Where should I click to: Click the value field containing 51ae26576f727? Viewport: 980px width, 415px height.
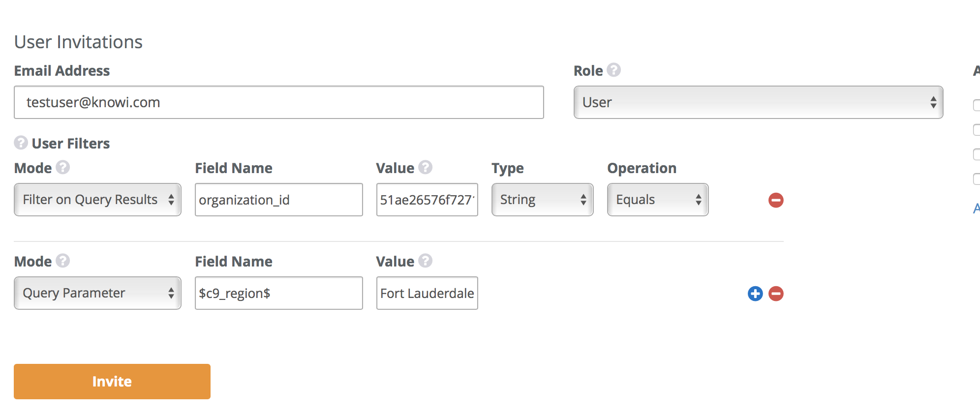427,200
